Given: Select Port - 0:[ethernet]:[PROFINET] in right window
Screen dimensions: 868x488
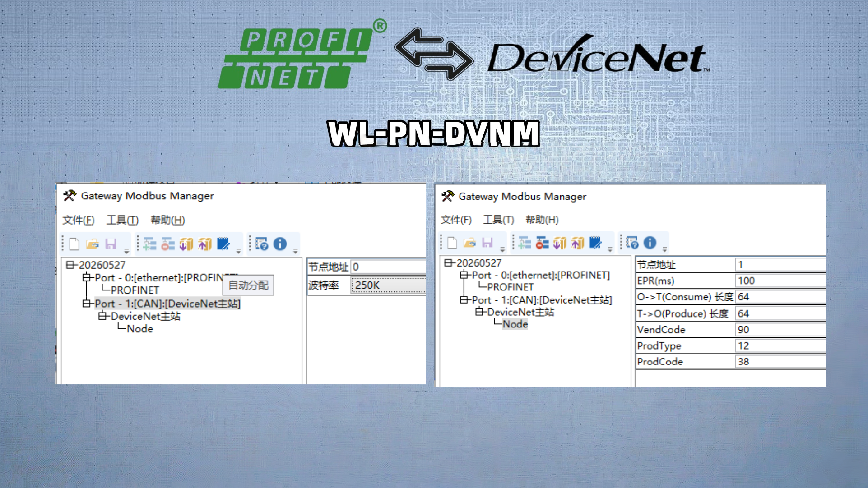Looking at the screenshot, I should point(541,275).
